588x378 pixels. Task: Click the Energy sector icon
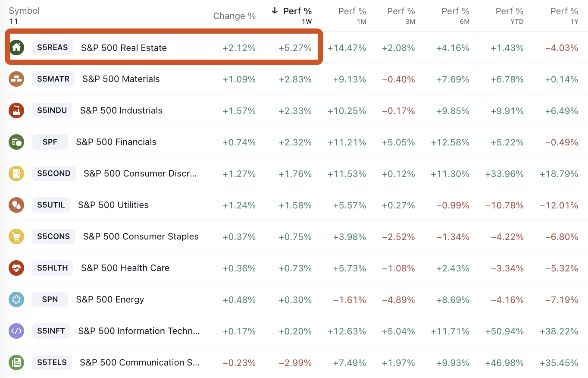tap(16, 299)
